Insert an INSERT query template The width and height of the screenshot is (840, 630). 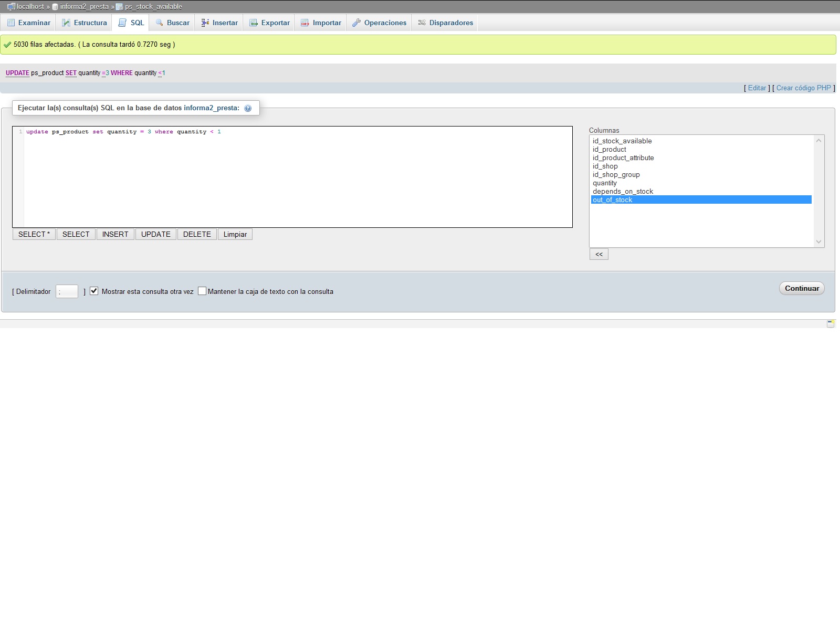point(115,234)
